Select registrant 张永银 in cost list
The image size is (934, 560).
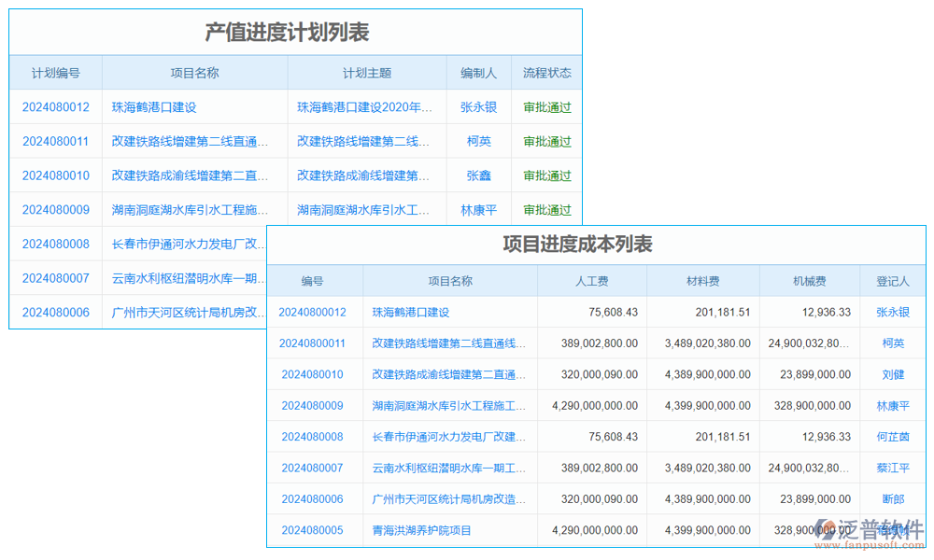(x=893, y=312)
